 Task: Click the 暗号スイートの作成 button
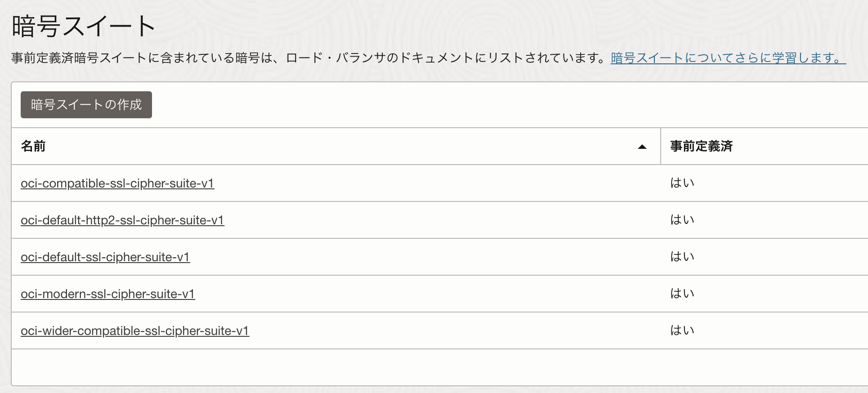[x=86, y=104]
